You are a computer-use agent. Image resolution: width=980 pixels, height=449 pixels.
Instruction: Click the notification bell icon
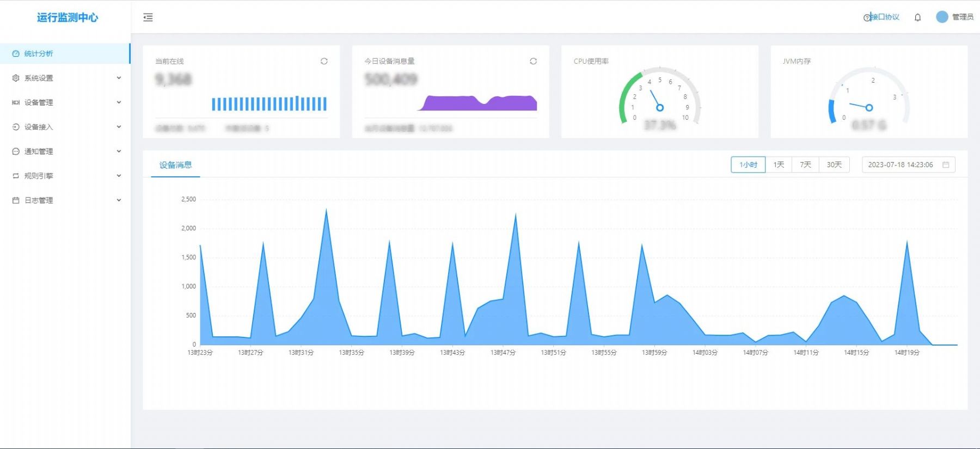point(917,17)
